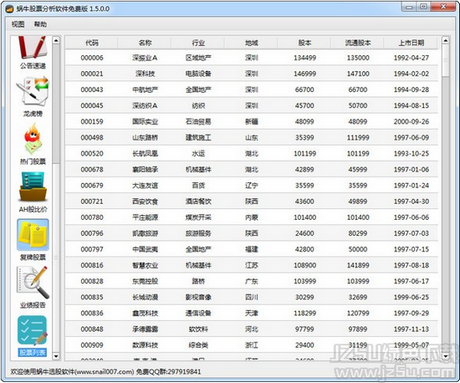Image resolution: width=460 pixels, height=383 pixels.
Task: Open the 帮助 menu
Action: (x=40, y=24)
